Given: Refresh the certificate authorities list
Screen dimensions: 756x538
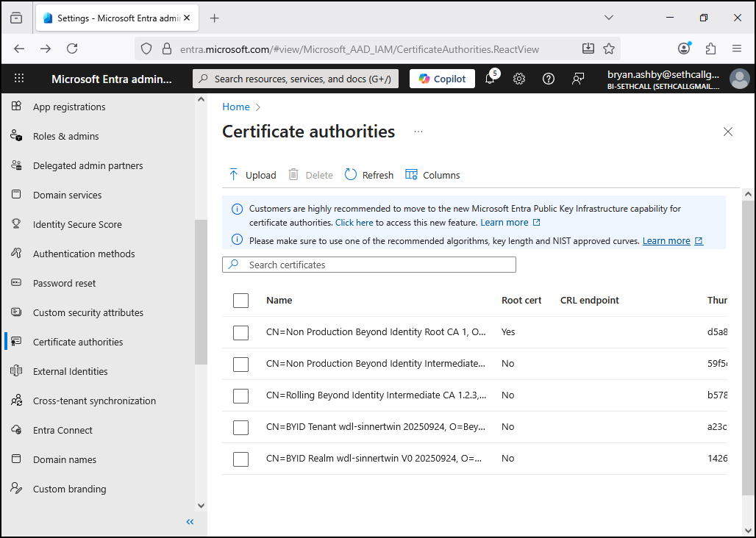Looking at the screenshot, I should [x=369, y=175].
